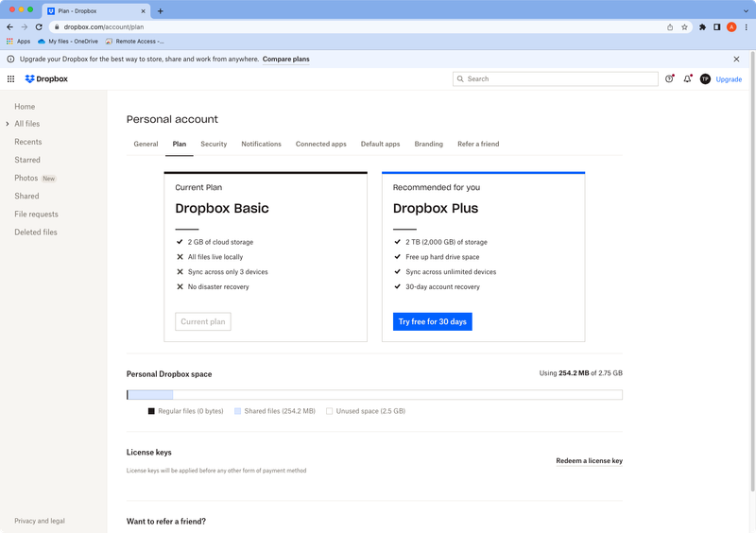Bookmark this page with the star icon

coord(685,27)
